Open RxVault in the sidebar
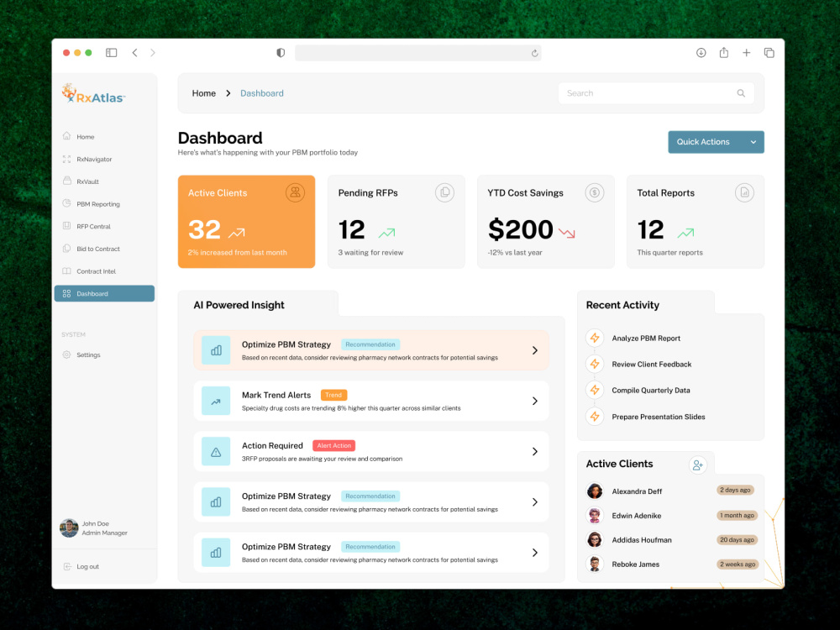Image resolution: width=840 pixels, height=630 pixels. coord(104,181)
